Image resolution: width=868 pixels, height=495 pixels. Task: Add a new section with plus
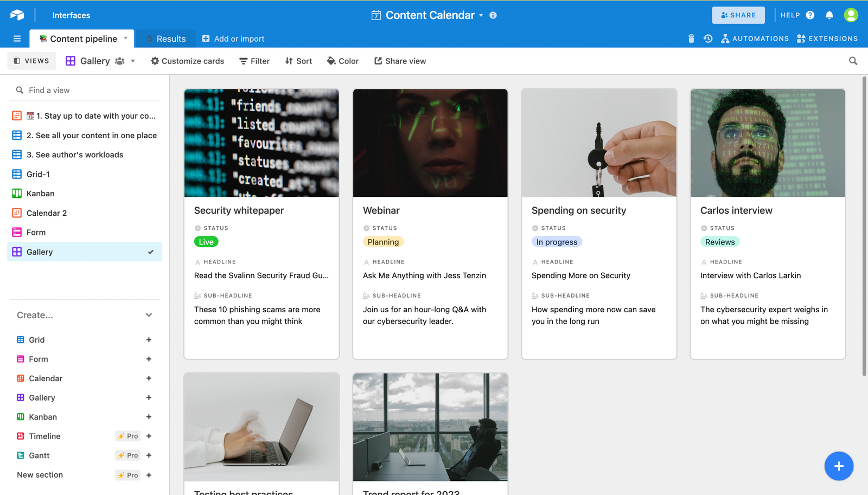point(149,475)
